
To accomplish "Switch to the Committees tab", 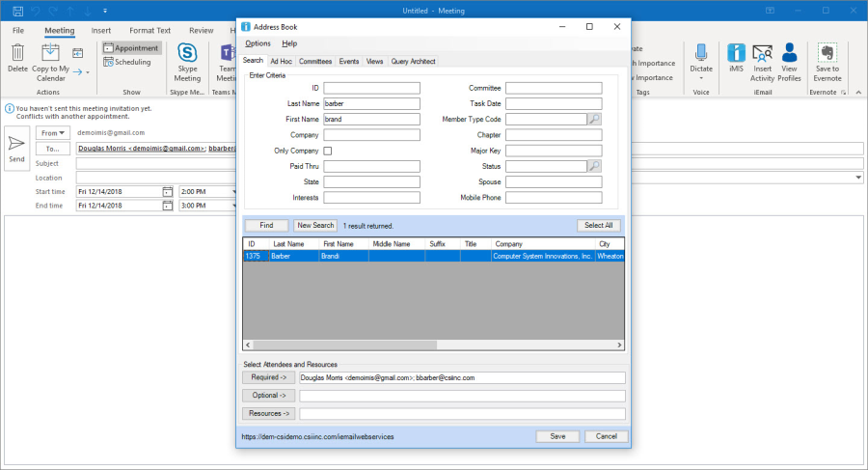I will [x=314, y=61].
